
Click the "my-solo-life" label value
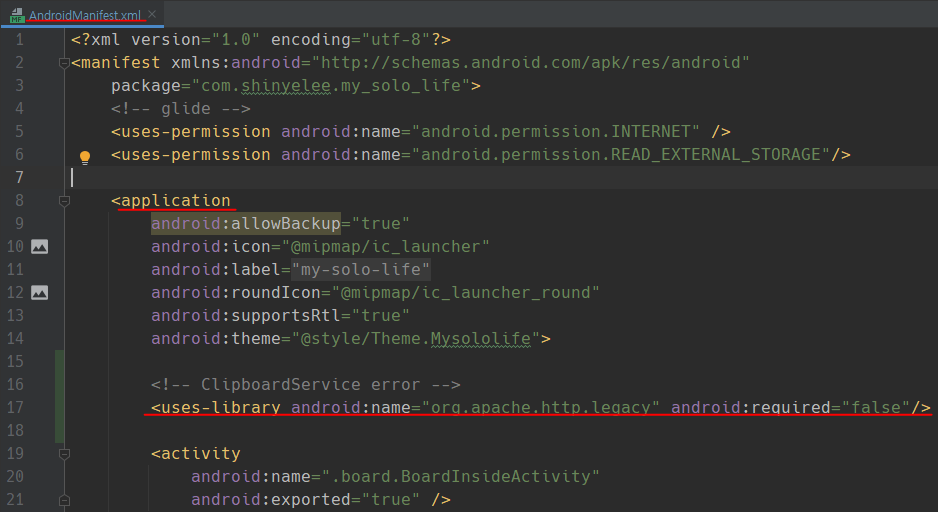(361, 270)
